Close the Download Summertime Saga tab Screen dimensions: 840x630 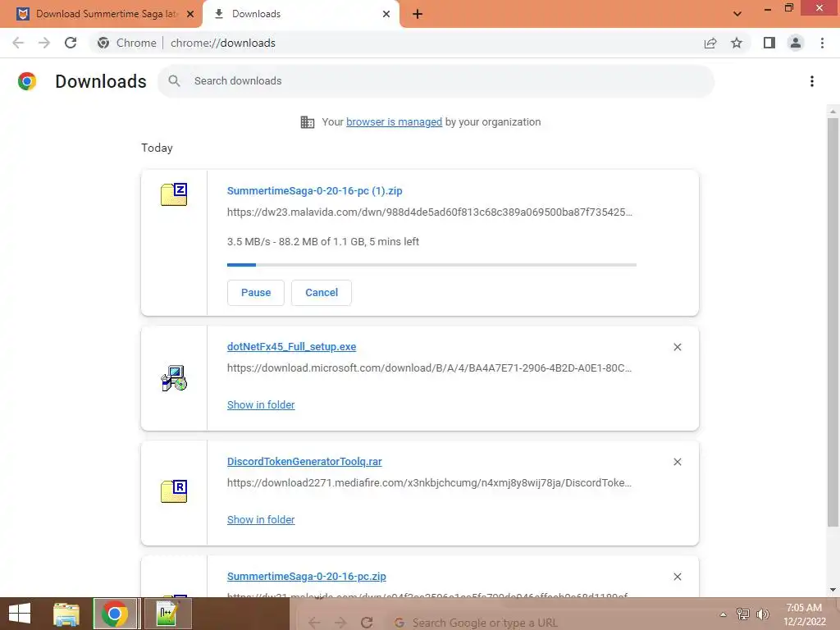click(x=190, y=14)
